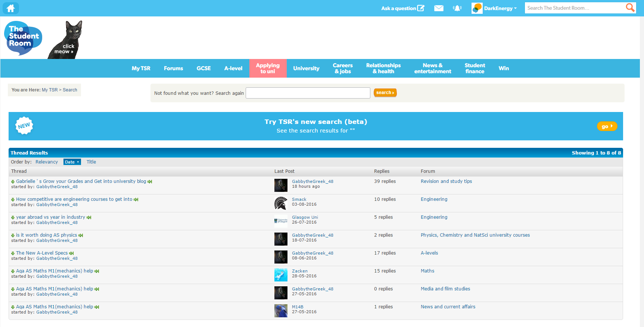
Task: Open the A-levels forum link
Action: point(429,253)
